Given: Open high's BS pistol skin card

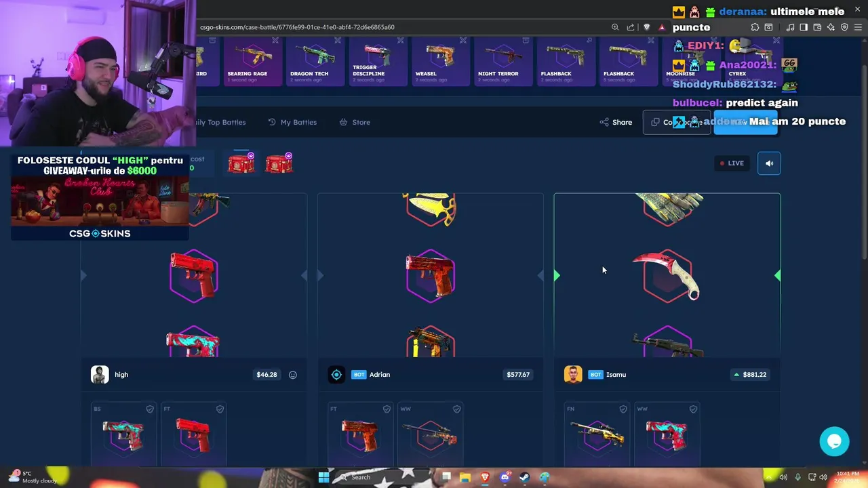Looking at the screenshot, I should [123, 434].
